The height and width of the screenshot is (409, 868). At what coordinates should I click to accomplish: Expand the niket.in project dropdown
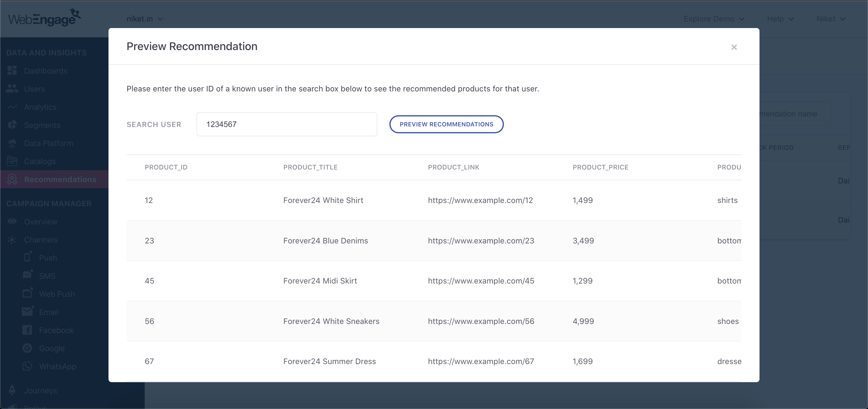[145, 19]
